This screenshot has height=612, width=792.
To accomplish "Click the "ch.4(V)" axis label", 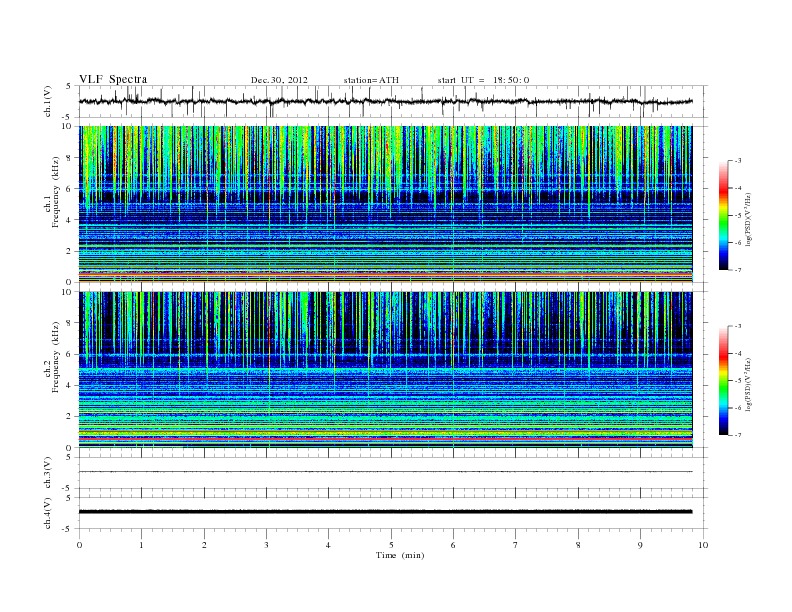I will click(48, 513).
